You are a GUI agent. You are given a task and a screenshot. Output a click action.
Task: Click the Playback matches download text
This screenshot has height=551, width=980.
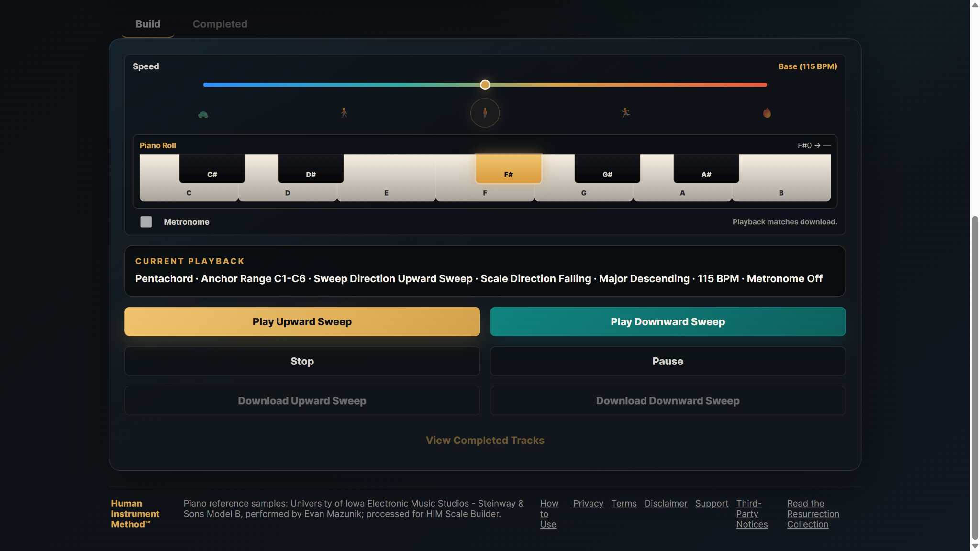point(785,222)
